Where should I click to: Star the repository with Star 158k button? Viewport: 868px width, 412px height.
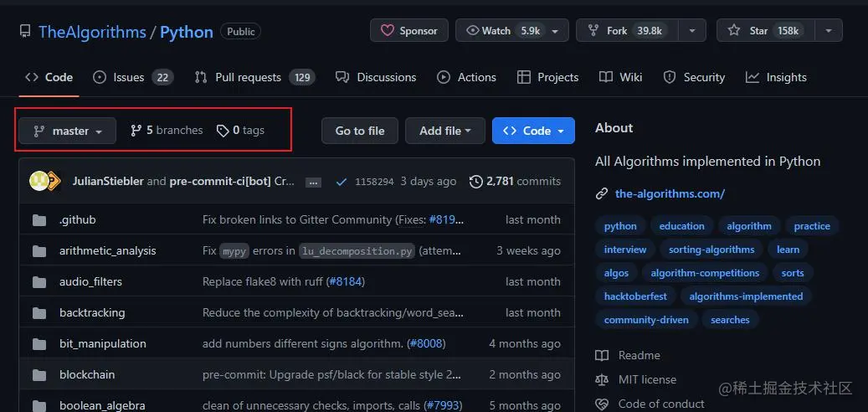tap(765, 30)
